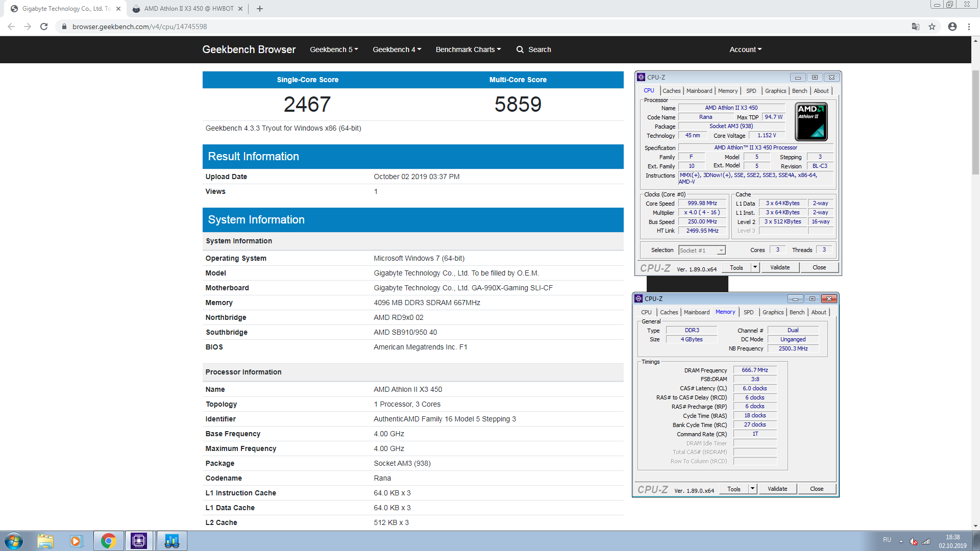Image resolution: width=980 pixels, height=551 pixels.
Task: Click Tools button in lower CPU-Z window
Action: (734, 489)
